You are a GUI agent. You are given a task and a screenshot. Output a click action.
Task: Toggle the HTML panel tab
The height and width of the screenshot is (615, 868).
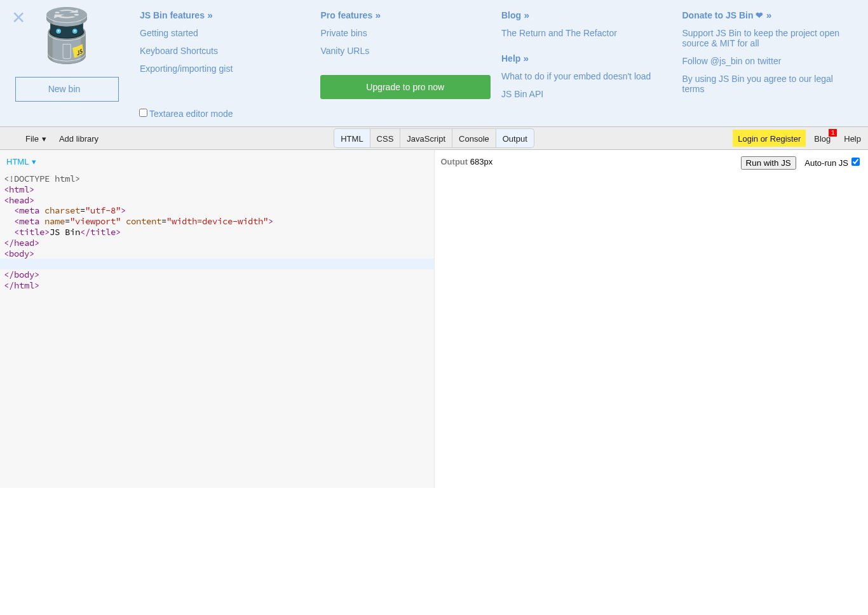point(352,139)
